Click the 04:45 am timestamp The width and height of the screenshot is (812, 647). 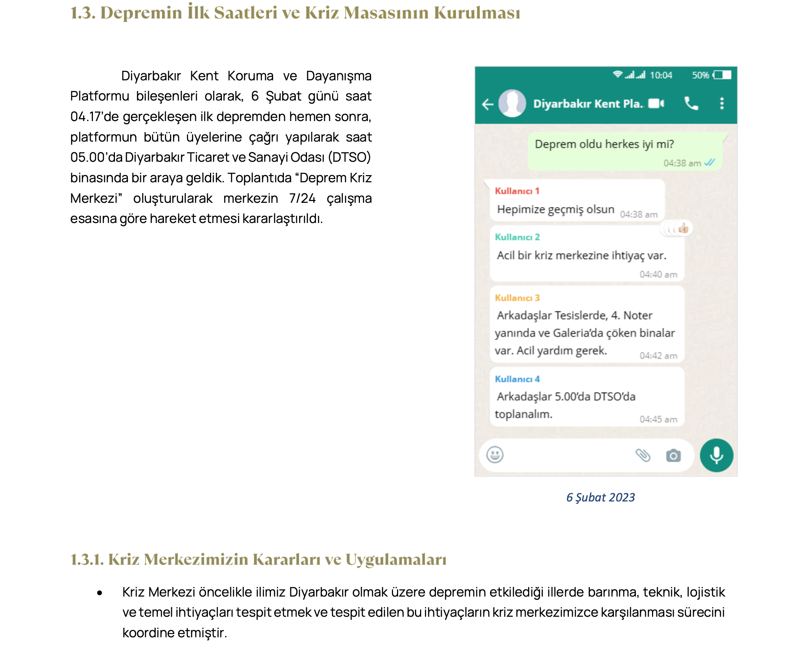click(658, 419)
